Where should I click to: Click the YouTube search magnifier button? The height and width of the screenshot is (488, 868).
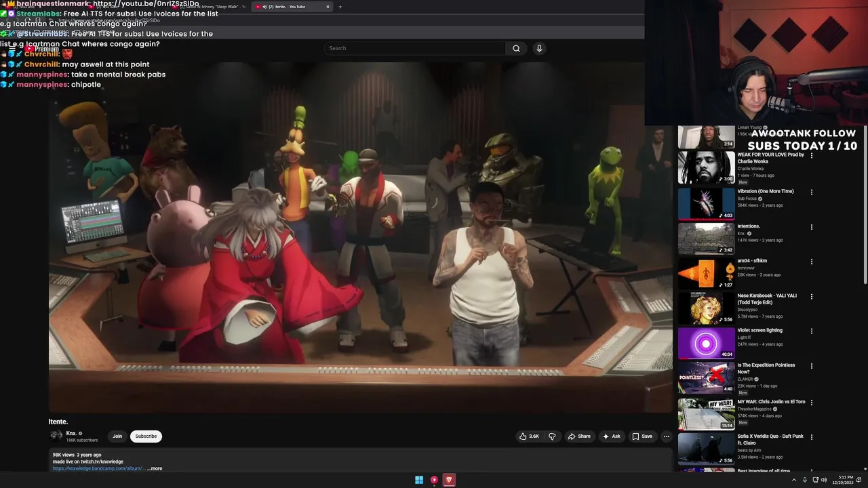[x=516, y=48]
